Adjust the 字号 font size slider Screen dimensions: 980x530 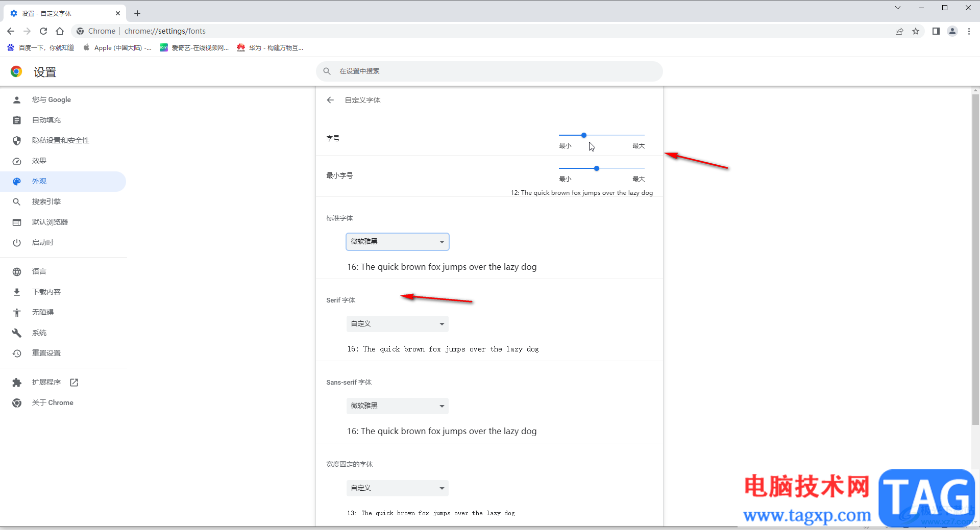pos(602,135)
